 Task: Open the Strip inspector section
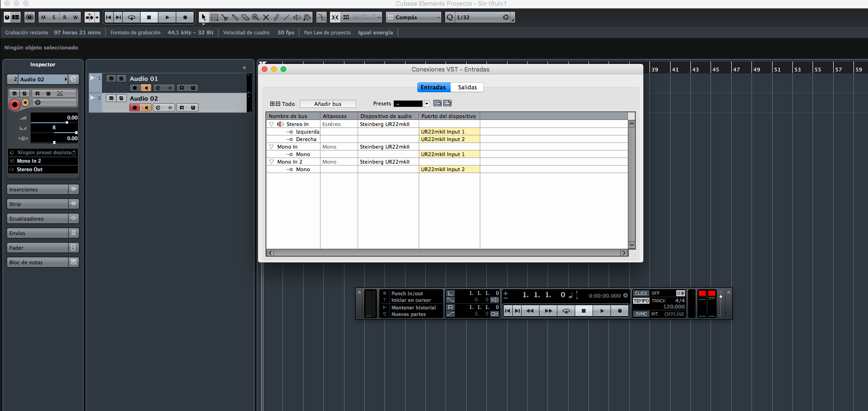(38, 204)
